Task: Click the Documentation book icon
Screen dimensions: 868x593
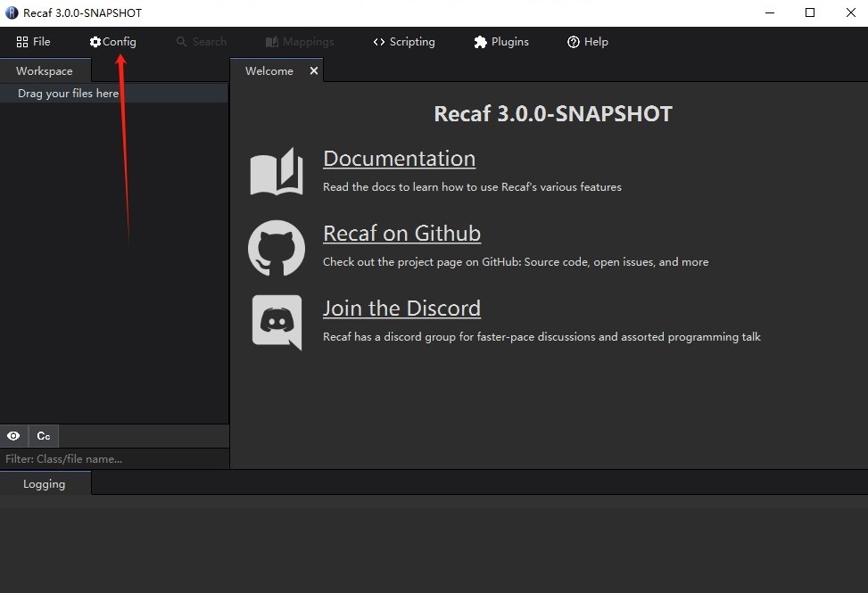Action: pyautogui.click(x=277, y=172)
